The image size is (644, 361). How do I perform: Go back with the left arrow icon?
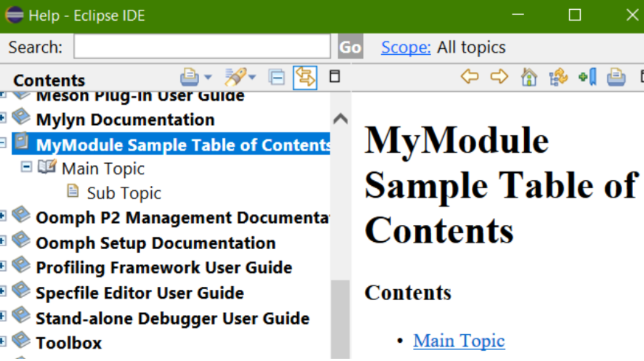[x=469, y=76]
